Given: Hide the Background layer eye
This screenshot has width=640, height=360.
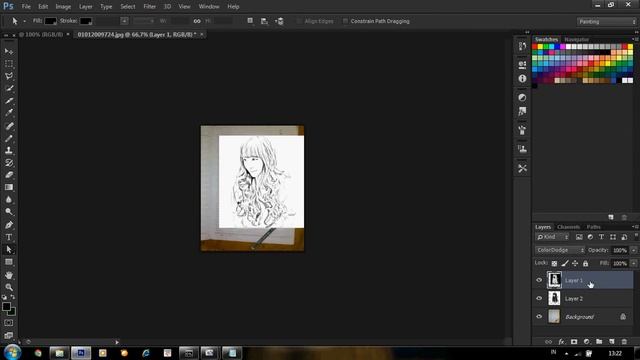Looking at the screenshot, I should point(539,316).
